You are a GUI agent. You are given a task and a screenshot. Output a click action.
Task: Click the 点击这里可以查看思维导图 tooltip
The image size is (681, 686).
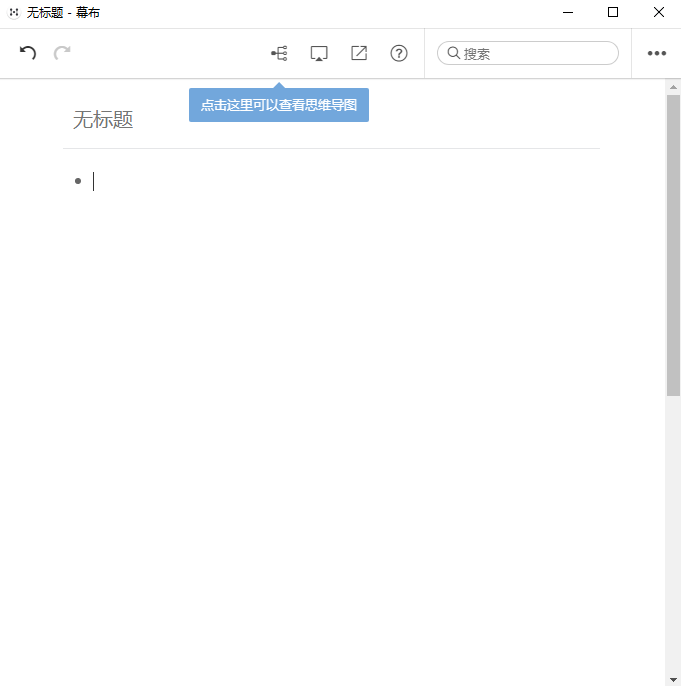(278, 105)
